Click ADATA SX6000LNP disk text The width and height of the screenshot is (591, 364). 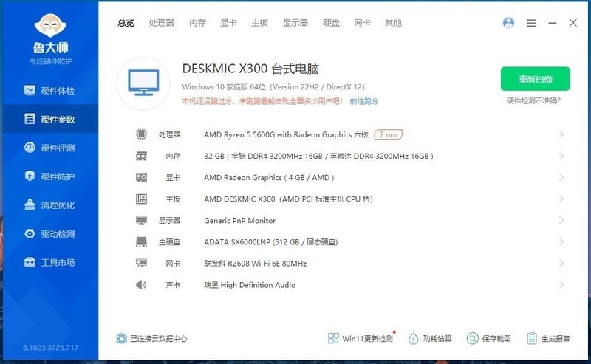(x=270, y=242)
